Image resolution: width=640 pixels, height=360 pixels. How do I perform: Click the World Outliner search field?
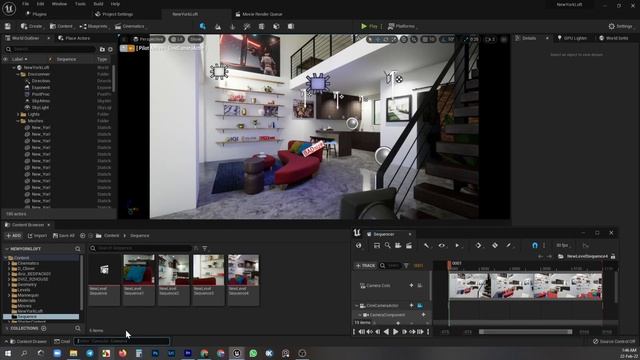pyautogui.click(x=50, y=49)
